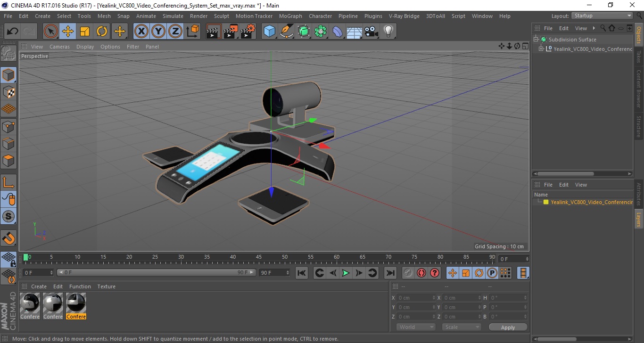Toggle the coordinate system icon
The image size is (644, 343).
pos(192,32)
